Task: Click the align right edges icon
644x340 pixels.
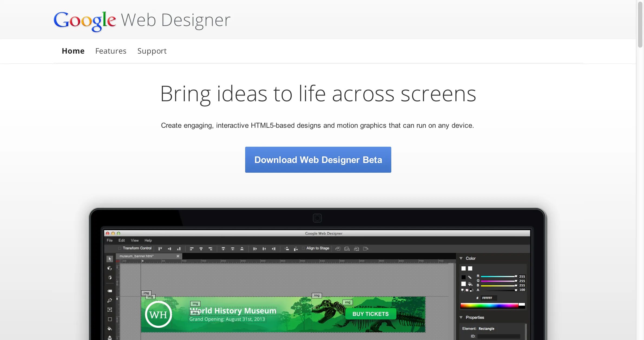Action: [x=210, y=249]
